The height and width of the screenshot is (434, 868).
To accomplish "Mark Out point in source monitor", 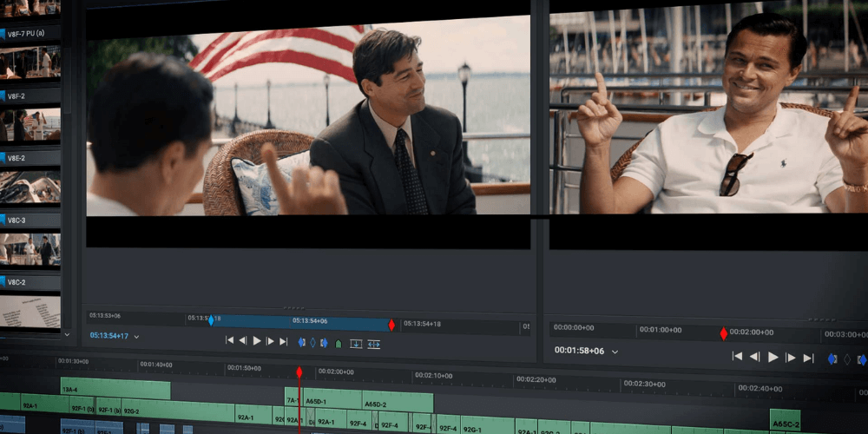I will [x=324, y=343].
